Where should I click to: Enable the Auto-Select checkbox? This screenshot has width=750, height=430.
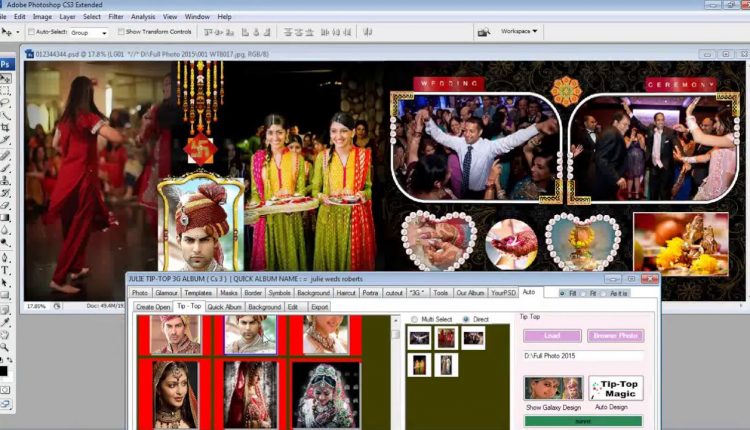pos(31,32)
